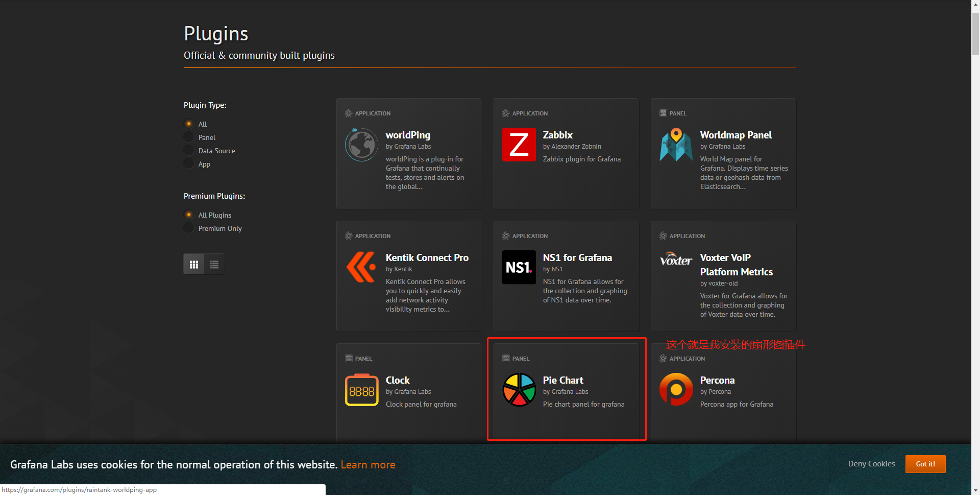980x495 pixels.
Task: Click Deny Cookies
Action: point(871,464)
